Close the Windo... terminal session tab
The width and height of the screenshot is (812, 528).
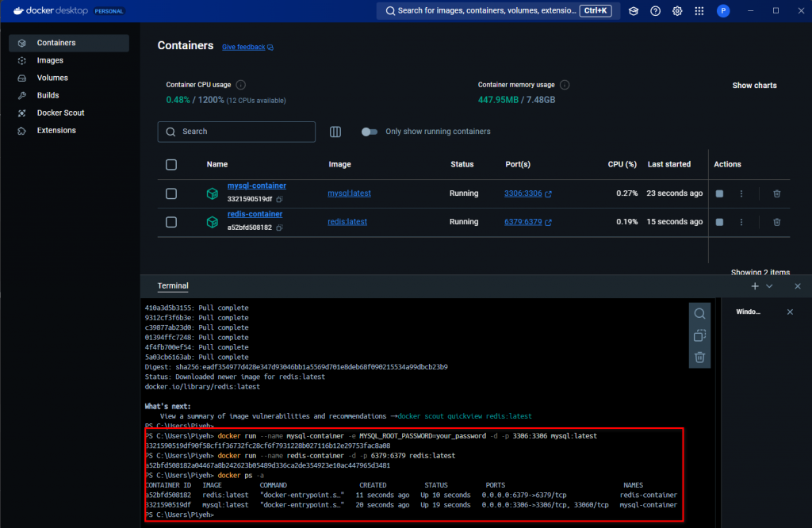790,312
